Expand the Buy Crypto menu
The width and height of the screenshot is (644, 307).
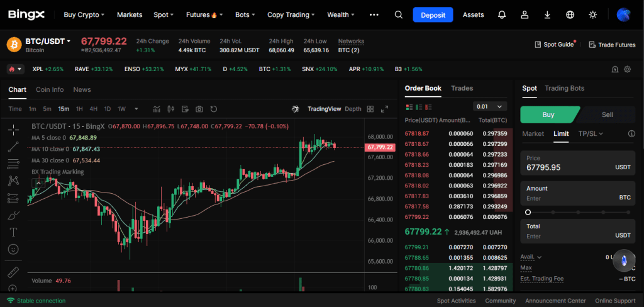pyautogui.click(x=84, y=15)
